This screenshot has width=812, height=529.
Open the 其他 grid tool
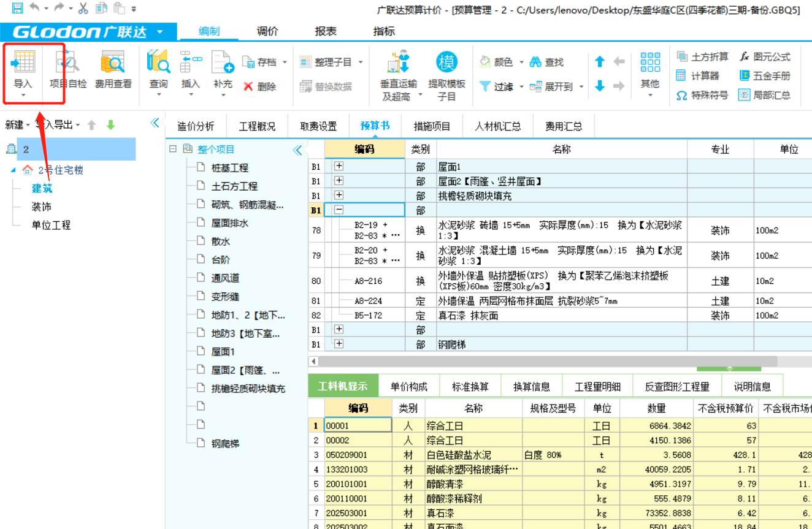(650, 74)
